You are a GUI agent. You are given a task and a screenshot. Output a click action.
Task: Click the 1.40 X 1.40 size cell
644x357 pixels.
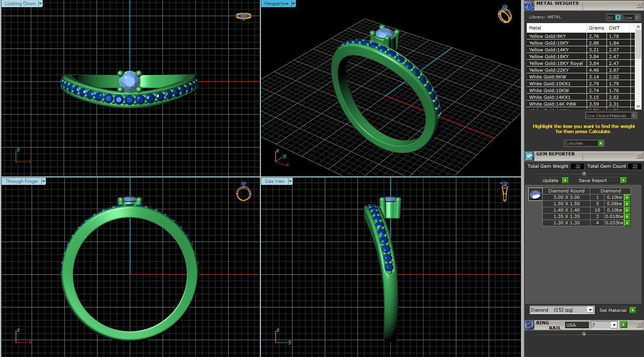tap(566, 210)
